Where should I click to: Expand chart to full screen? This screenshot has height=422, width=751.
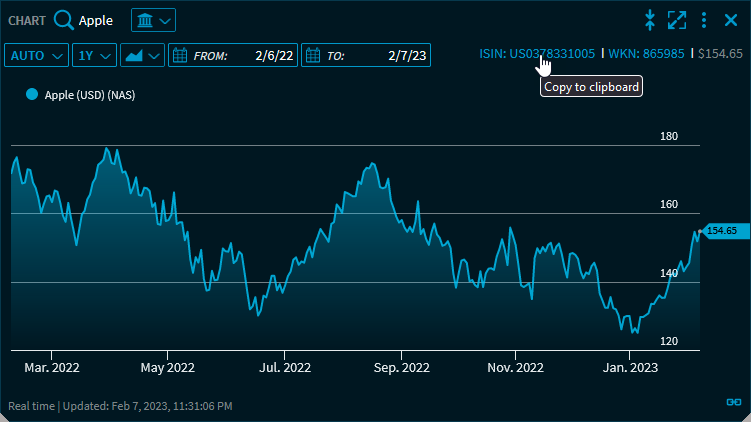(x=677, y=20)
